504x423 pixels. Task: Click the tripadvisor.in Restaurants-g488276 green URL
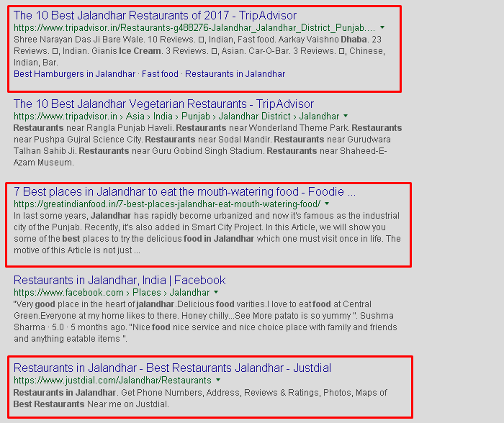pyautogui.click(x=194, y=28)
